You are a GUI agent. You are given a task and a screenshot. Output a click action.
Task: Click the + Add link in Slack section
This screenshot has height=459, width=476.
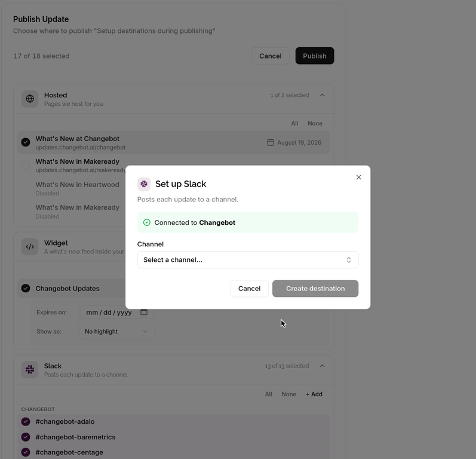pos(314,394)
